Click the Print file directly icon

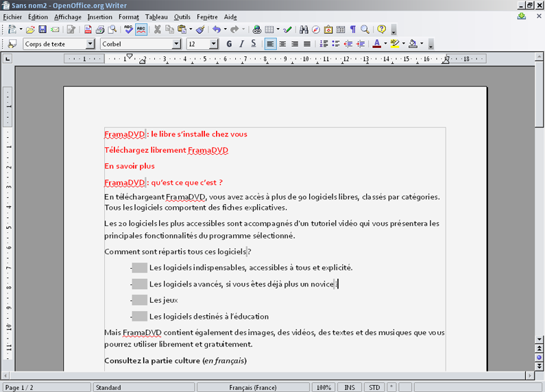100,29
